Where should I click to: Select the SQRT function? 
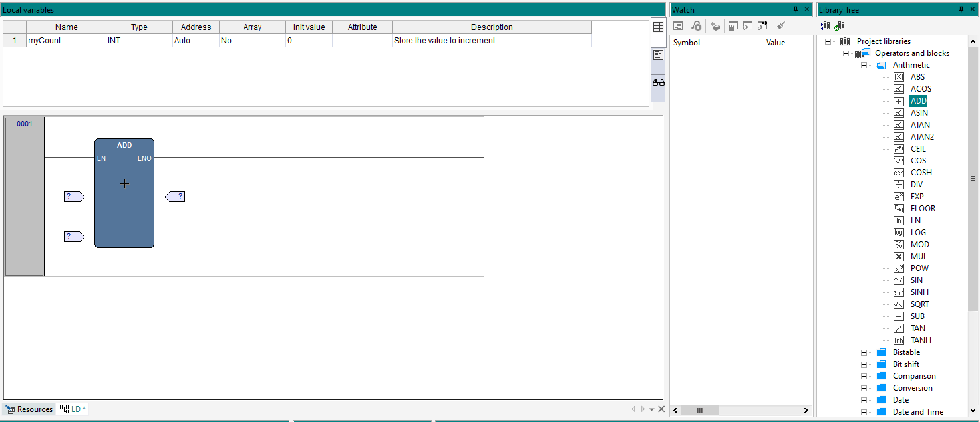click(x=919, y=304)
